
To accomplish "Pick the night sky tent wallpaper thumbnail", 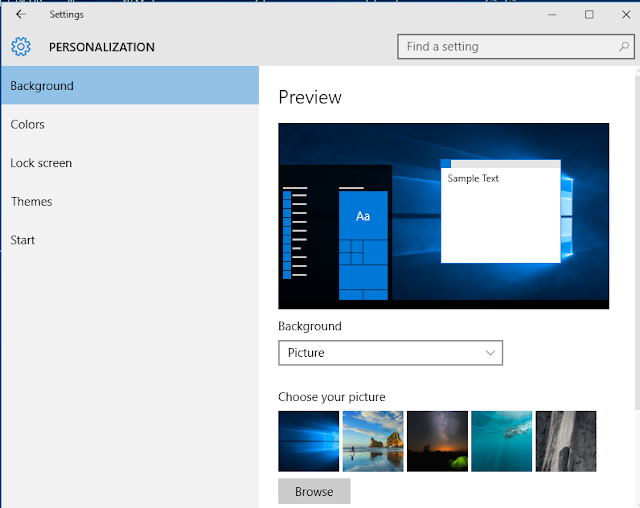I will pyautogui.click(x=437, y=441).
